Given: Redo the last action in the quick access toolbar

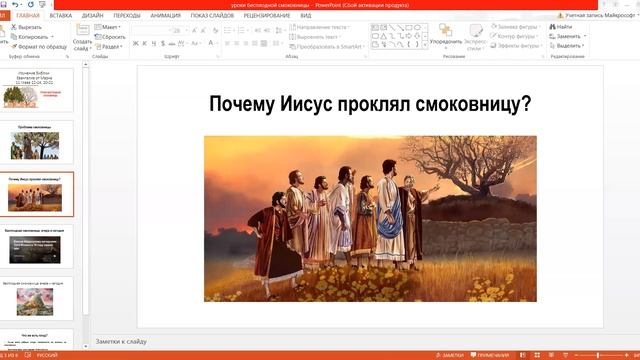Looking at the screenshot, I should tap(31, 4).
